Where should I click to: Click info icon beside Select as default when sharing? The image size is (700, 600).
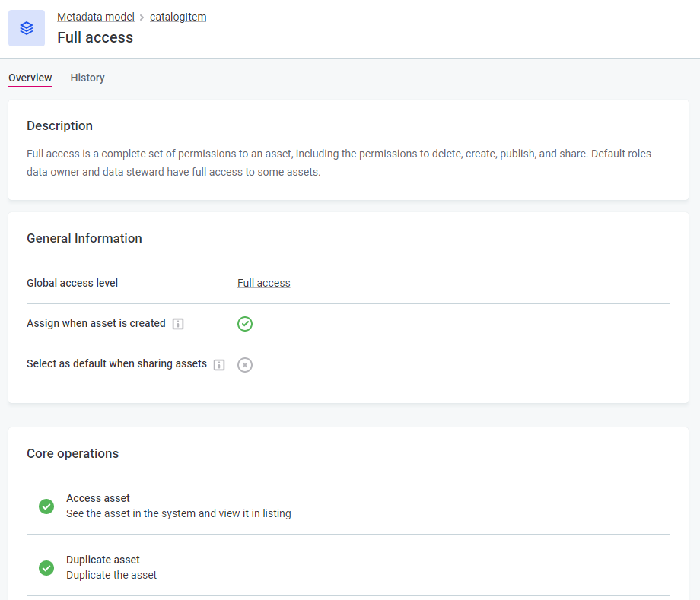[219, 365]
